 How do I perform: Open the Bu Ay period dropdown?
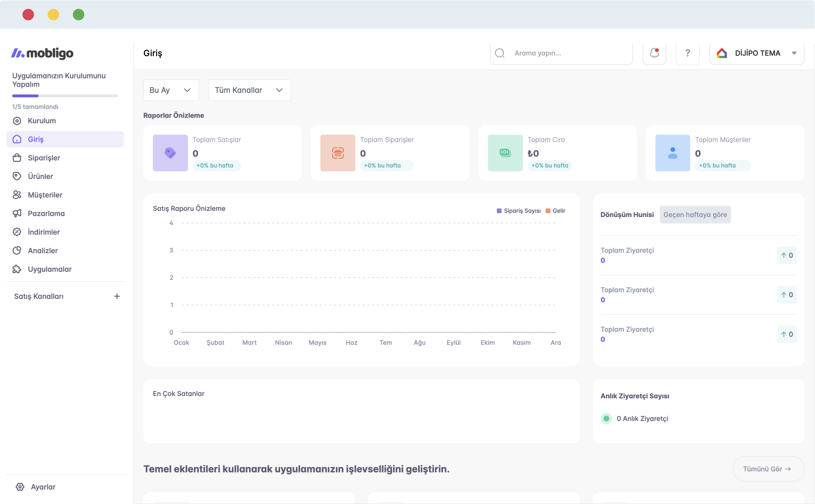pos(171,90)
